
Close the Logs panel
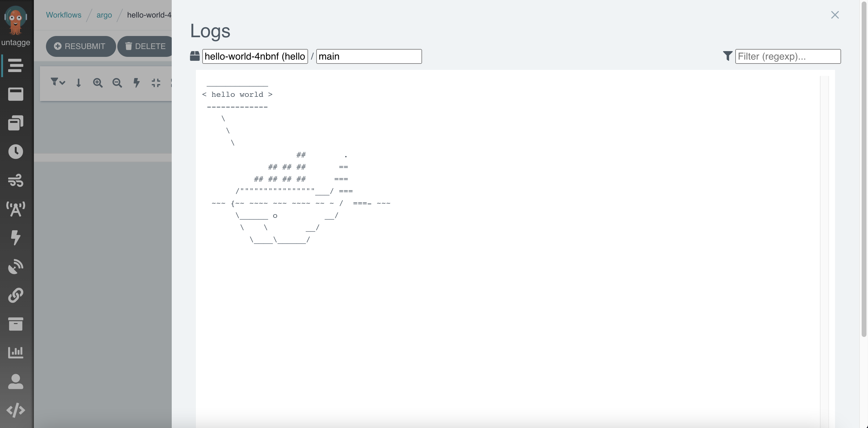point(835,15)
